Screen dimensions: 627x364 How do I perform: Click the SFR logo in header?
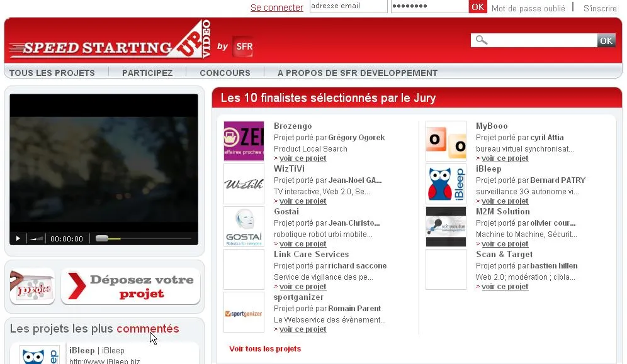243,47
